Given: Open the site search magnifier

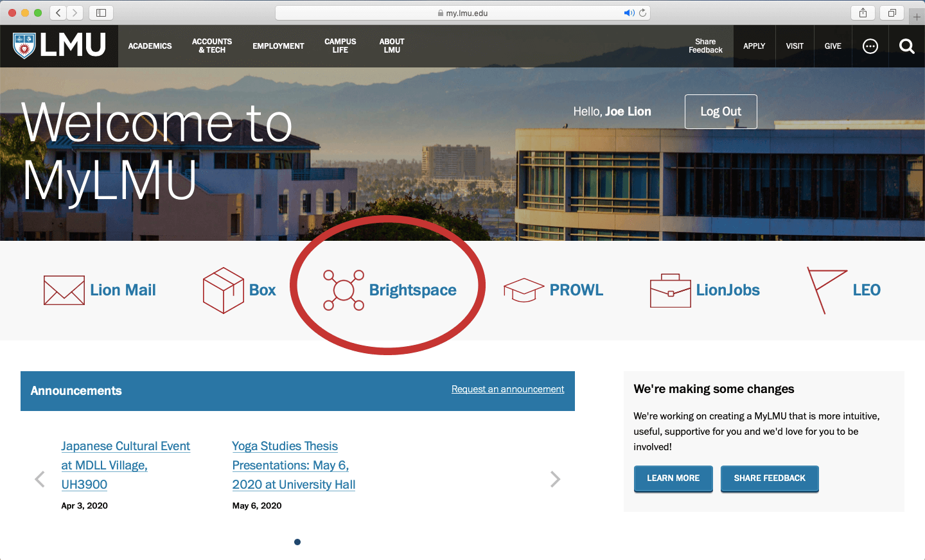Looking at the screenshot, I should coord(906,46).
